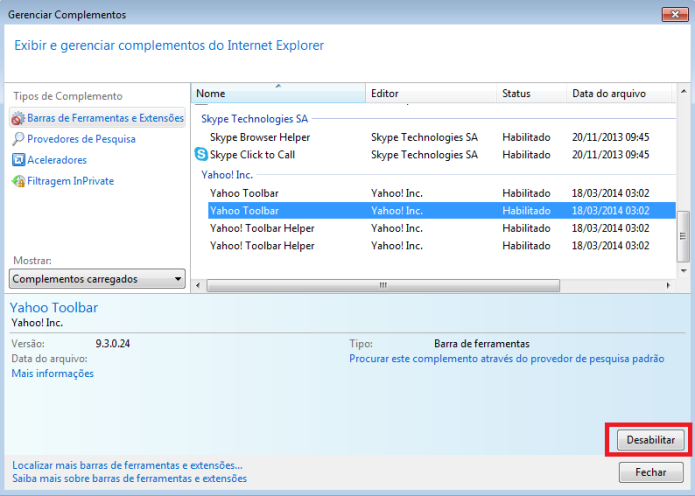The image size is (695, 496).
Task: Click the Filtragem InPrivate lock icon
Action: [x=18, y=181]
